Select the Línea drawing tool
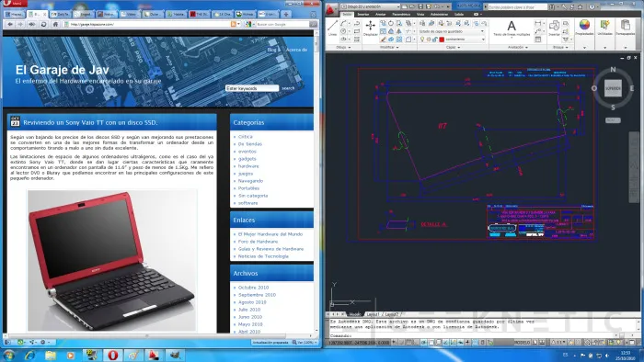 click(332, 28)
